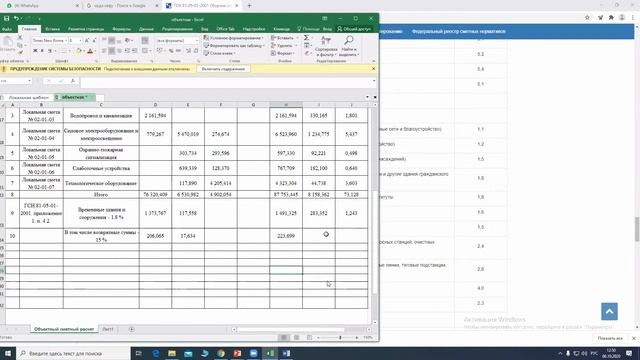640x360 pixels.
Task: Select the Объектный сметный расчет sheet tab
Action: (64, 329)
